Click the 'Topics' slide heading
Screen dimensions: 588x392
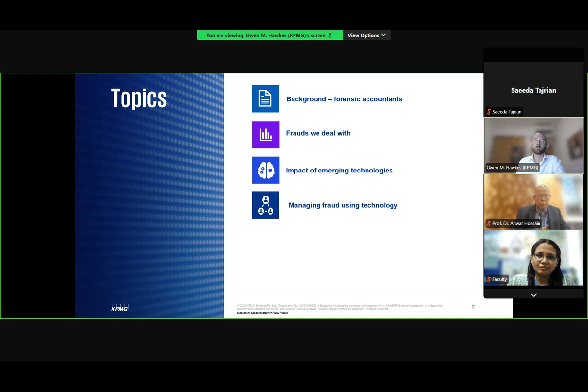[x=139, y=98]
